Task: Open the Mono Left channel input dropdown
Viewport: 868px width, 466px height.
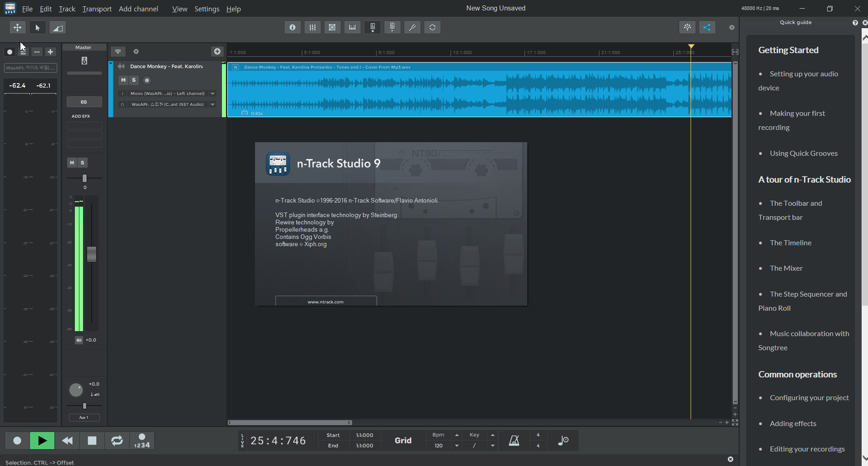Action: coord(212,94)
